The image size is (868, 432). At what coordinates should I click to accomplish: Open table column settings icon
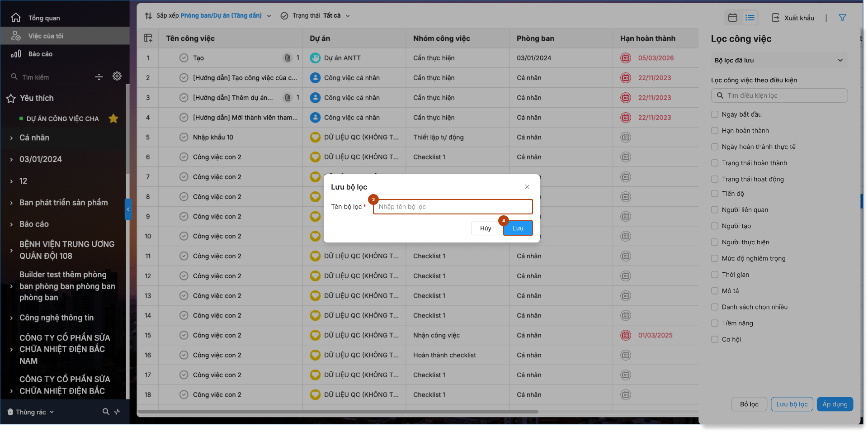tap(148, 38)
